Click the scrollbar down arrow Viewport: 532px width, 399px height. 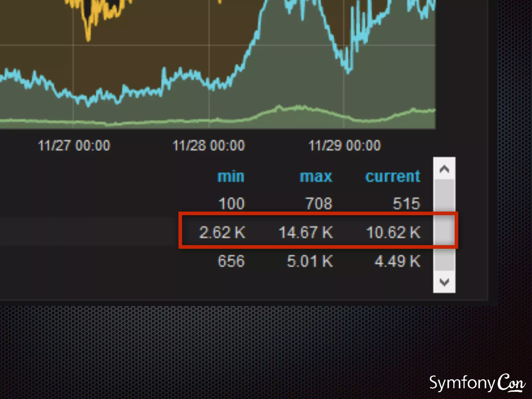coord(444,282)
